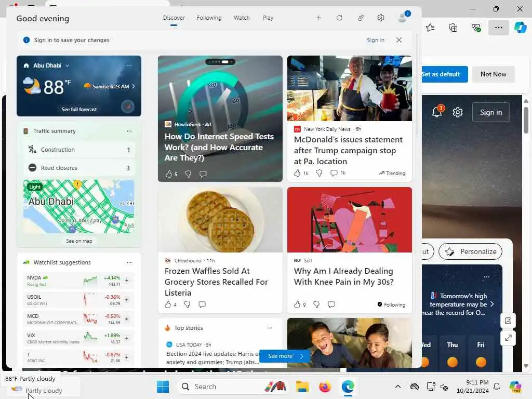Toggle Following on Self article
532x399 pixels.
click(391, 304)
